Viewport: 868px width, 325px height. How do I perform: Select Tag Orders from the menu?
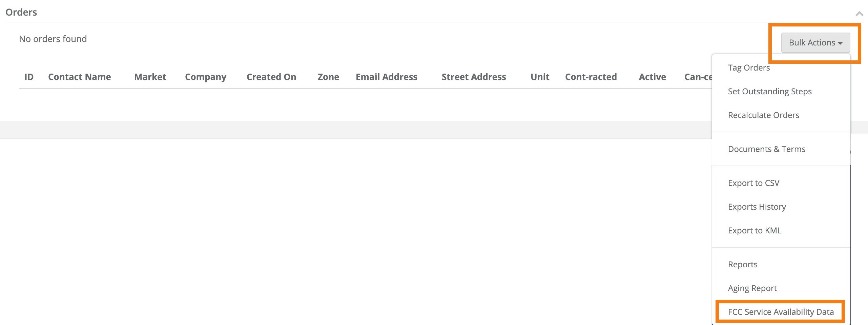tap(749, 68)
